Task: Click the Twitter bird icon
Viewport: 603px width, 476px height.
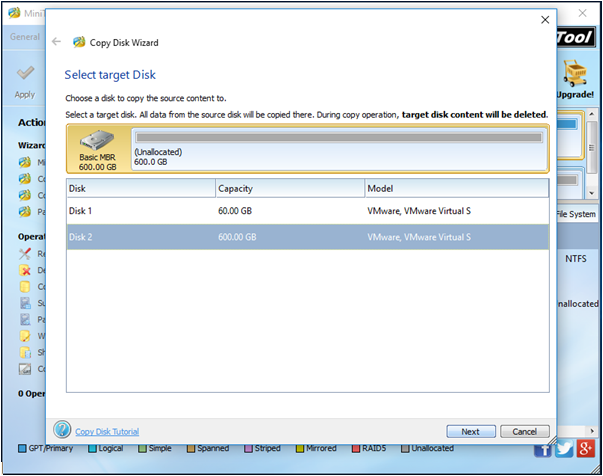Action: pyautogui.click(x=564, y=448)
